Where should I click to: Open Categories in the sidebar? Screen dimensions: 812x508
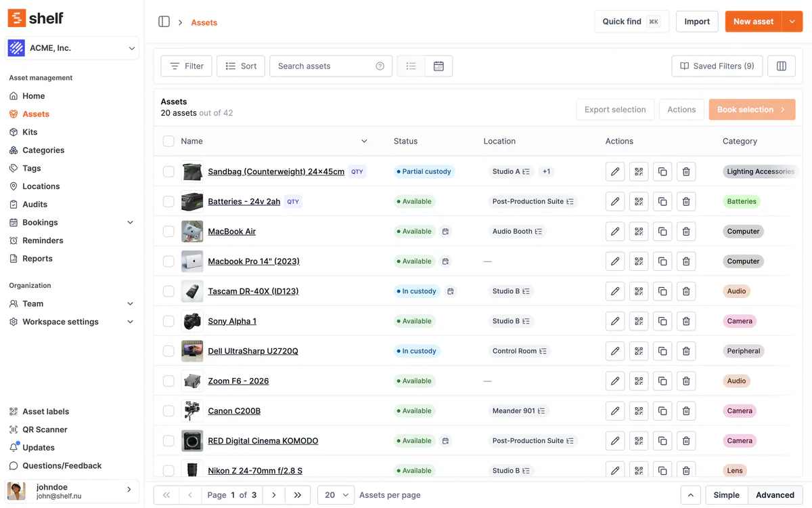pos(43,150)
